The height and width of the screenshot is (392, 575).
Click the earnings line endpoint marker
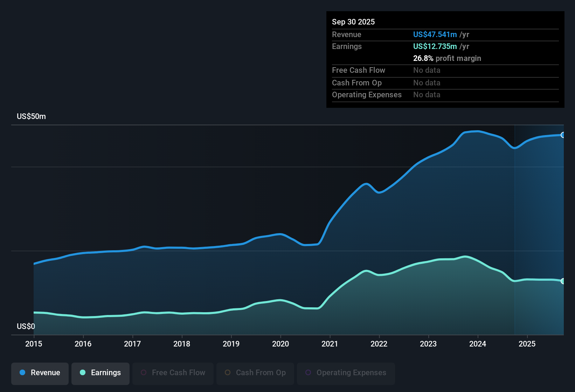563,281
